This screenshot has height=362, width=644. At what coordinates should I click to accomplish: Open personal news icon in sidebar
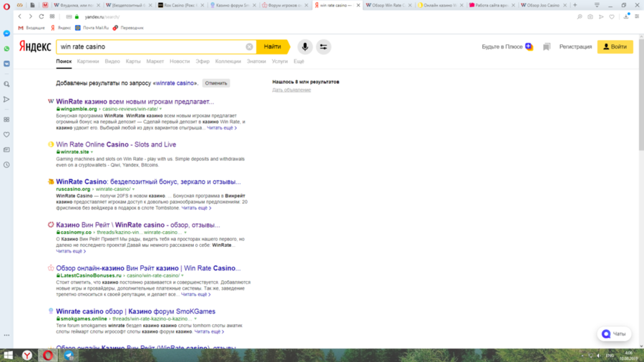pos(6,150)
